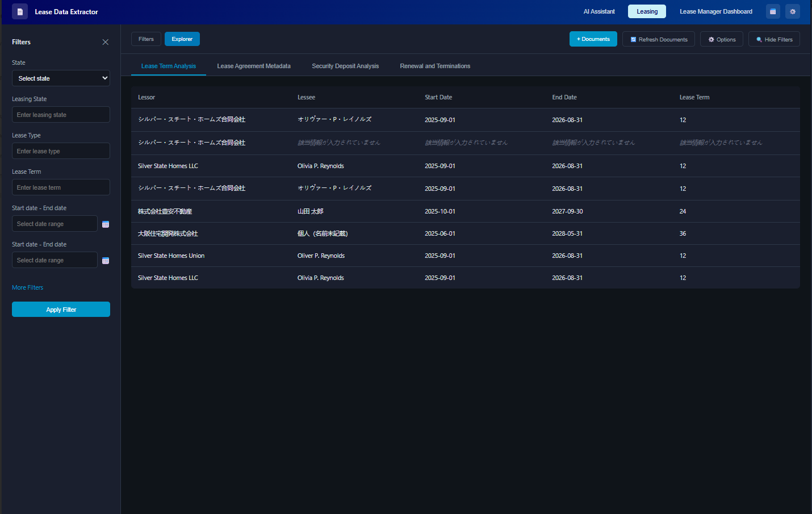Screen dimensions: 812x514
Task: Switch to the Security Deposit Analysis tab
Action: pyautogui.click(x=345, y=66)
